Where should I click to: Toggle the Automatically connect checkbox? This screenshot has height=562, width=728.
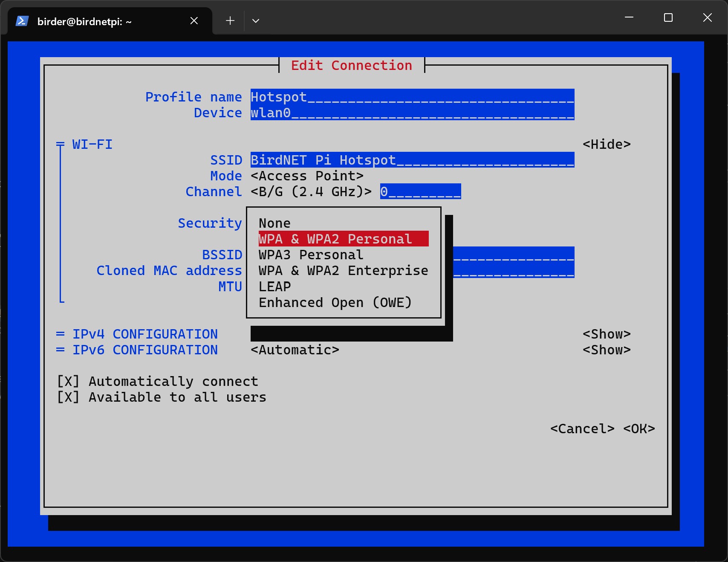(x=68, y=381)
